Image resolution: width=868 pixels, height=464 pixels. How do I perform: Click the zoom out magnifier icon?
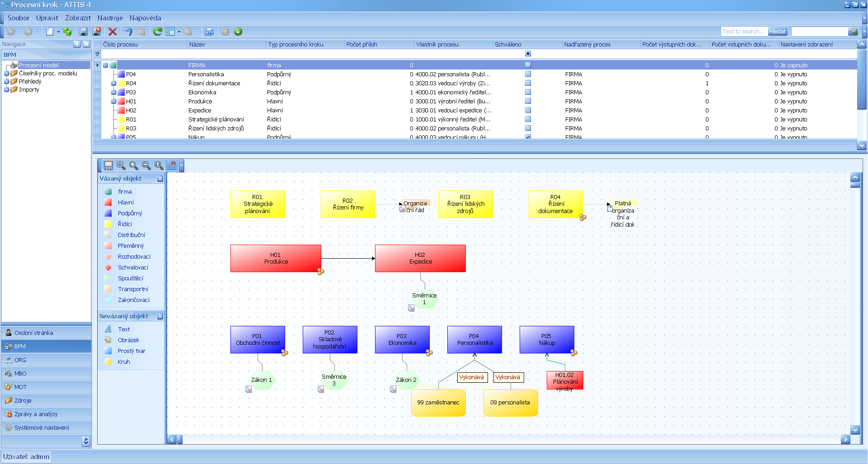146,166
